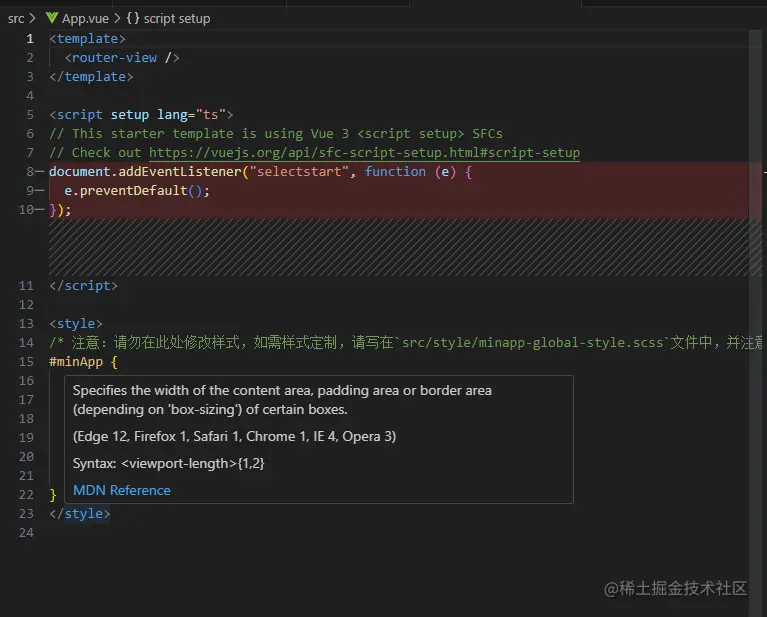Click the curly braces symbol icon in breadcrumb

[133, 18]
